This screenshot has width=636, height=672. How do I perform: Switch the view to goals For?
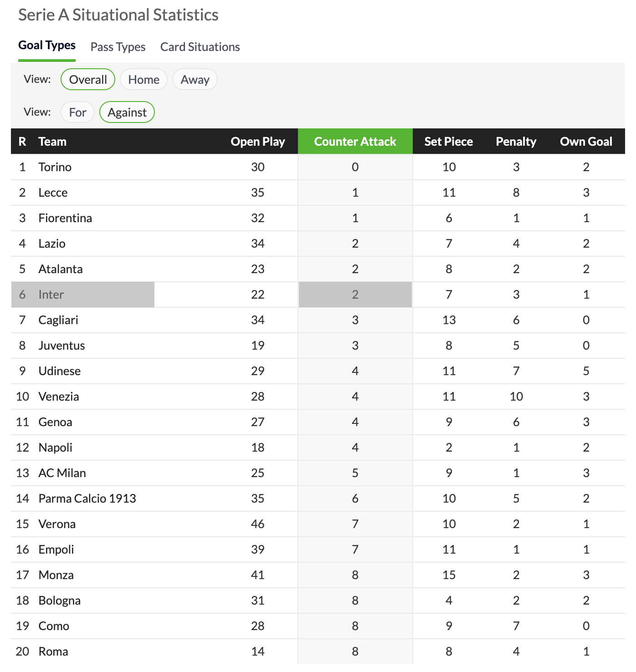click(77, 112)
